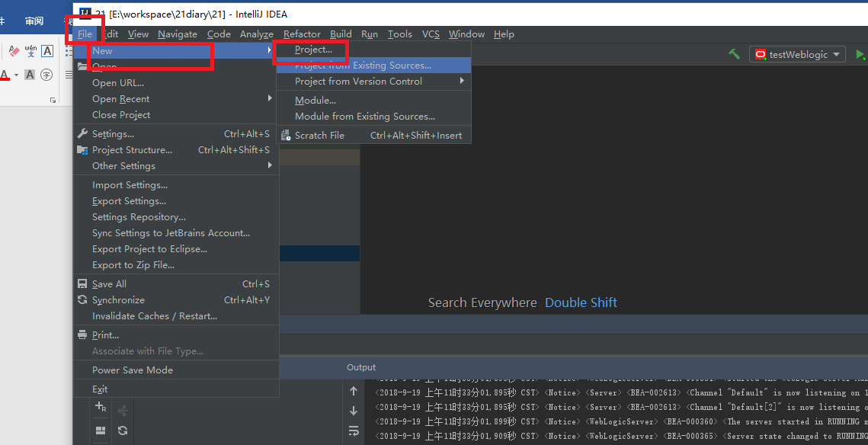
Task: Open Settings Repository...
Action: (x=176, y=217)
